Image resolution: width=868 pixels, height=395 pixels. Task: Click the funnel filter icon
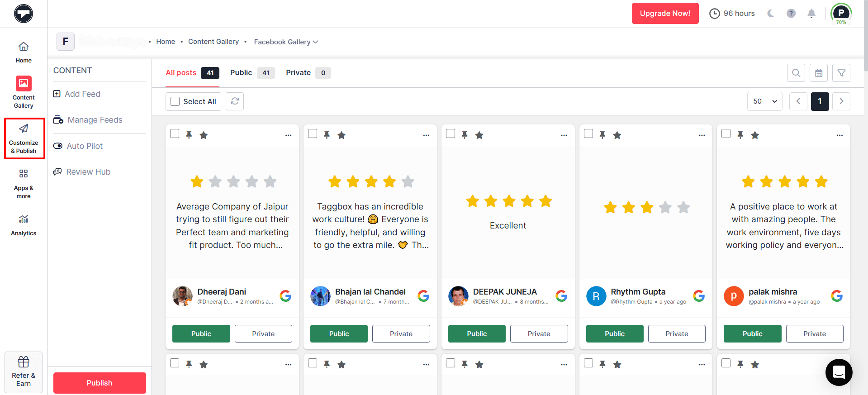click(841, 73)
